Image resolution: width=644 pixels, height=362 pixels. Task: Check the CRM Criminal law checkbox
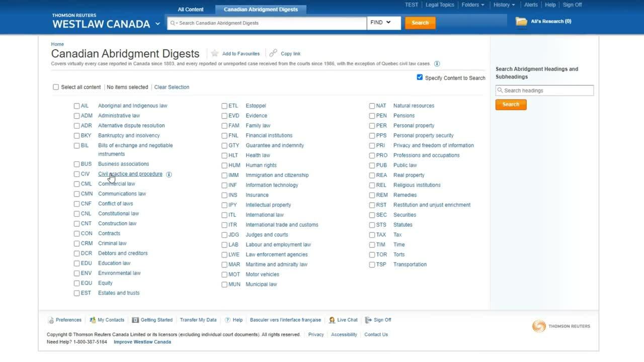coord(76,244)
